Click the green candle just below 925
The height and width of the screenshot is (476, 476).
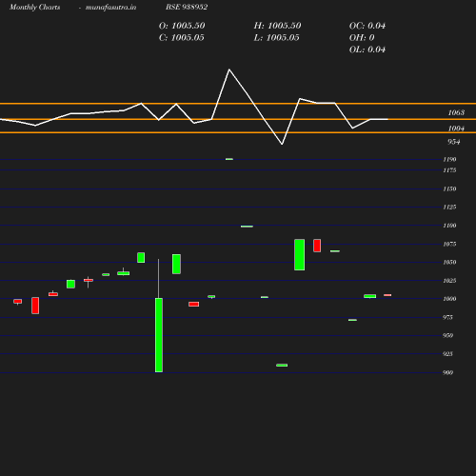click(282, 365)
